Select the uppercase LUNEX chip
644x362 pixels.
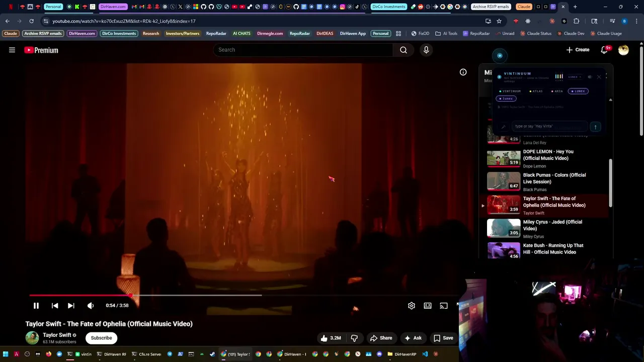(578, 91)
